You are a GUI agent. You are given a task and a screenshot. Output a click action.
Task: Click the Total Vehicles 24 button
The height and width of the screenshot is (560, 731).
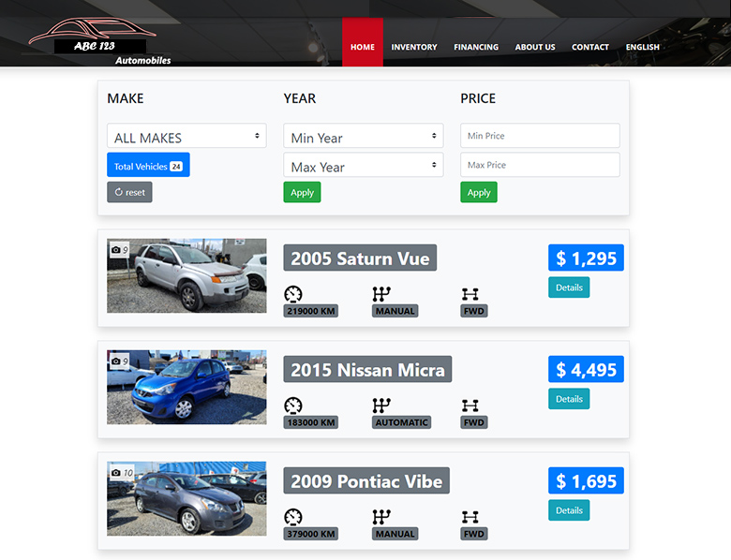pyautogui.click(x=148, y=165)
